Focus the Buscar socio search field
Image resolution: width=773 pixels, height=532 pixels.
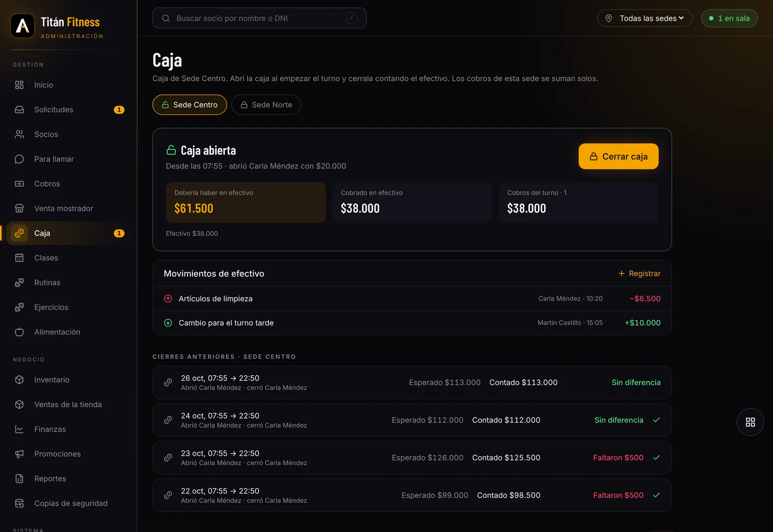[x=259, y=18]
